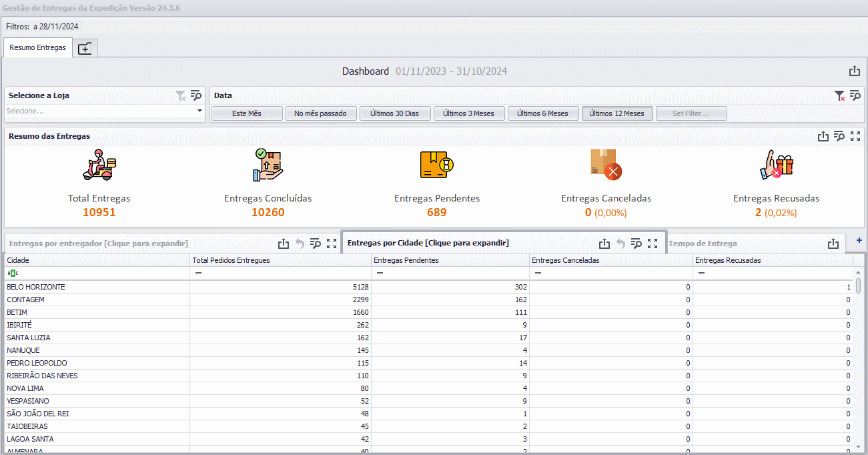868x455 pixels.
Task: Switch to Tempo de Entrega tab
Action: (x=703, y=244)
